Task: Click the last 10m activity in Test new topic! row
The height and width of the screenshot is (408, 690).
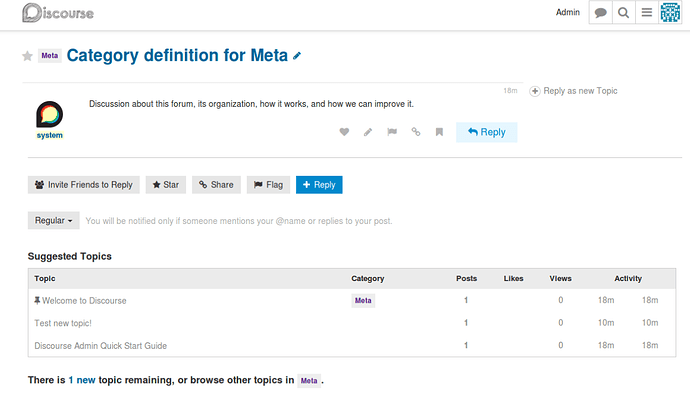Action: pyautogui.click(x=650, y=323)
